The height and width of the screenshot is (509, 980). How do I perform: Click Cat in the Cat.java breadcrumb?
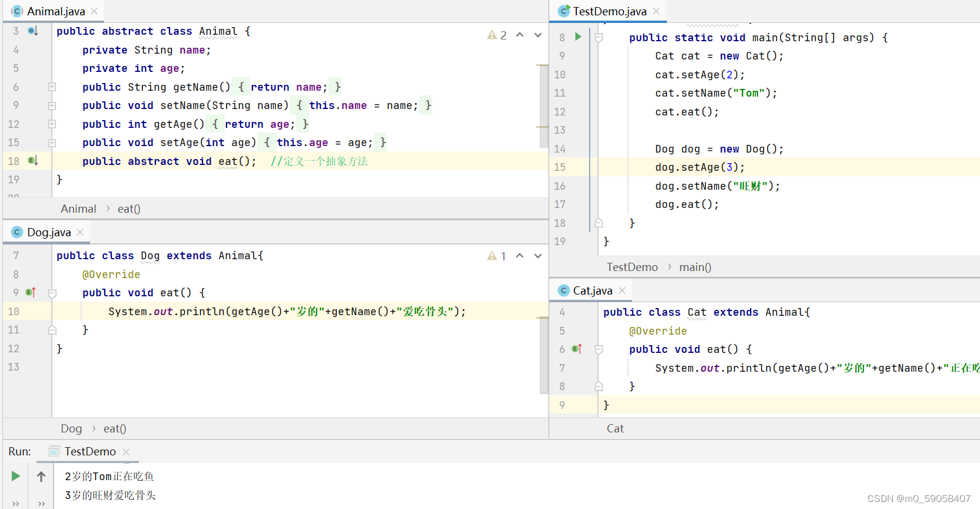coord(615,428)
